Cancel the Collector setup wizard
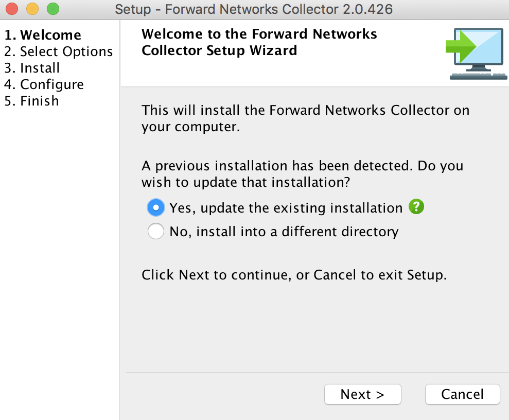The height and width of the screenshot is (420, 509). coord(462,394)
